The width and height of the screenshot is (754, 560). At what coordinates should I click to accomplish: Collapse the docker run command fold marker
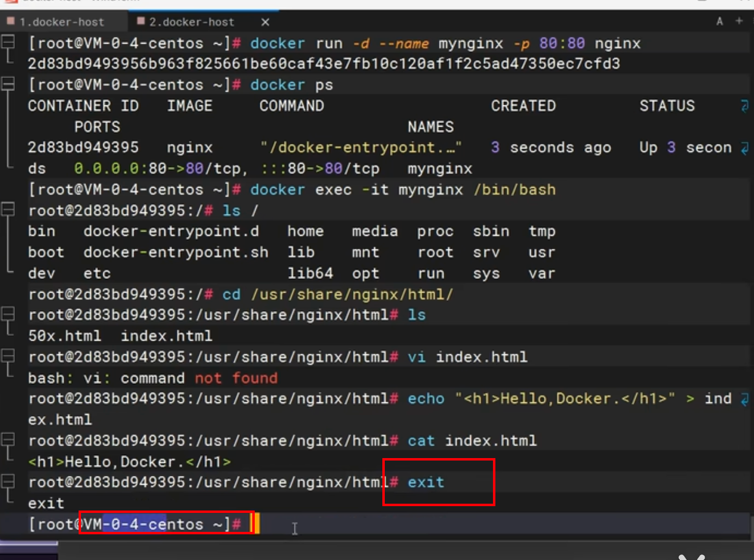point(8,43)
